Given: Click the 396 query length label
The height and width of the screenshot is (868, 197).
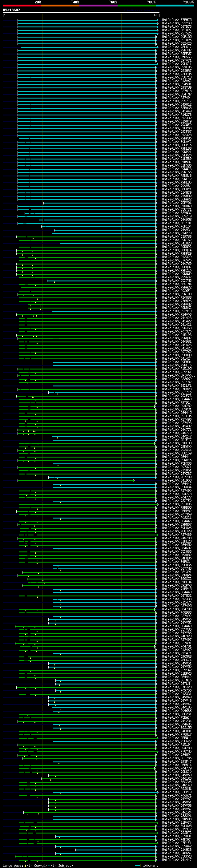Looking at the screenshot, I should click(x=155, y=15).
